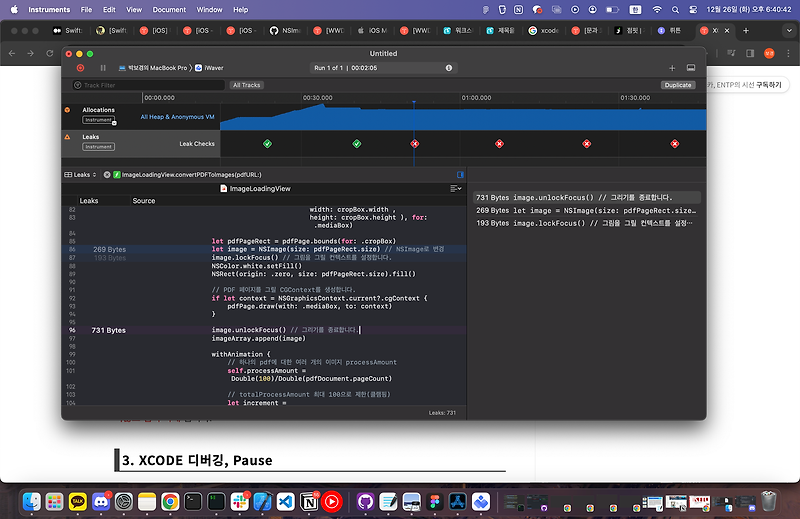Click the Leaks Instrument badge
800x519 pixels.
click(x=98, y=147)
